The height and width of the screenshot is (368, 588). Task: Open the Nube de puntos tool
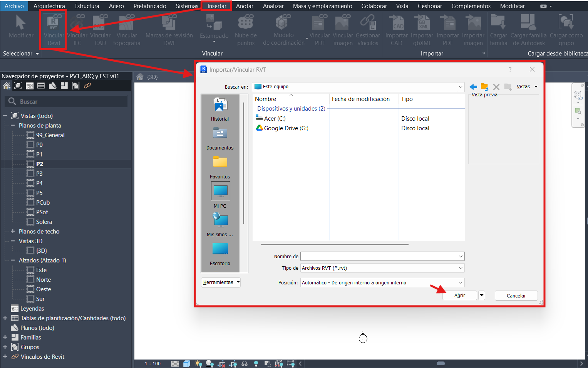click(x=246, y=29)
